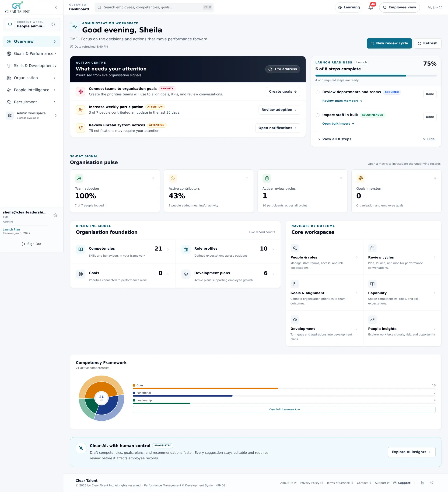This screenshot has height=492, width=448.
Task: Open the Goals & alignment workspace
Action: [325, 293]
